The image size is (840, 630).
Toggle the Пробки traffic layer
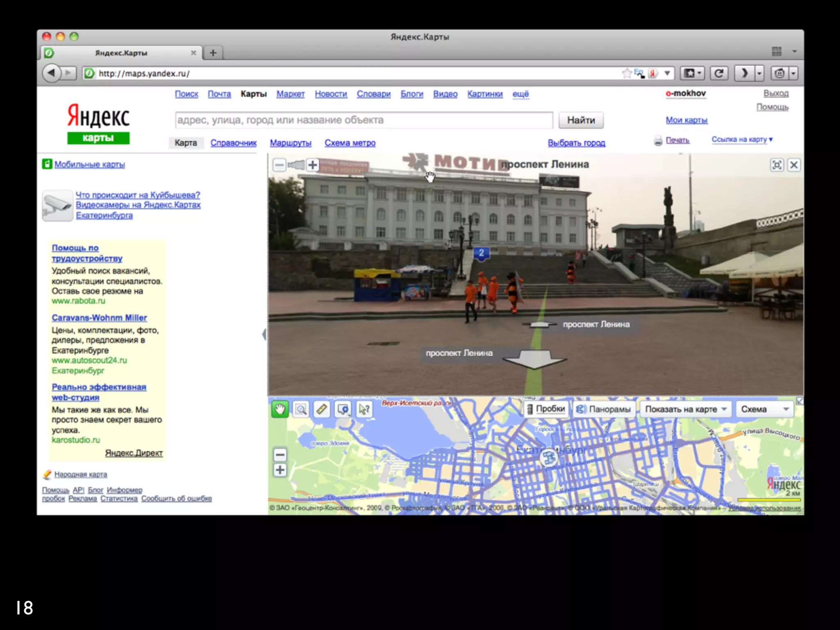(x=546, y=409)
